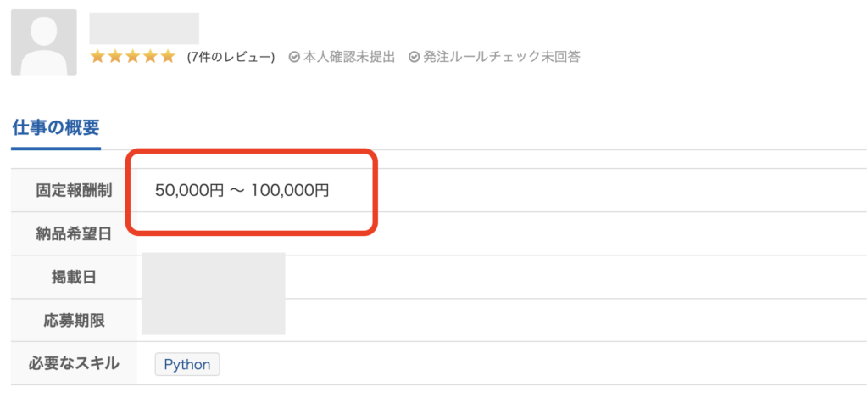Click the 必要なスキル row label
The image size is (868, 415).
point(74,363)
